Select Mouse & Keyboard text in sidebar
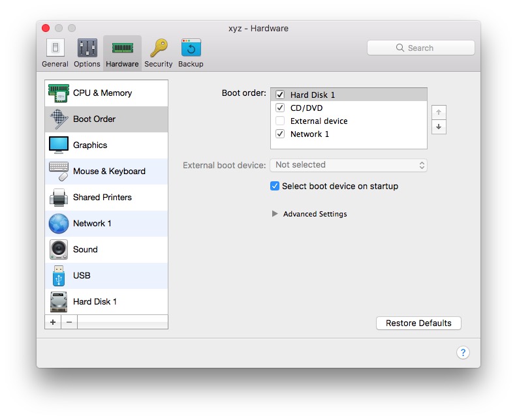This screenshot has height=420, width=517. (x=109, y=172)
